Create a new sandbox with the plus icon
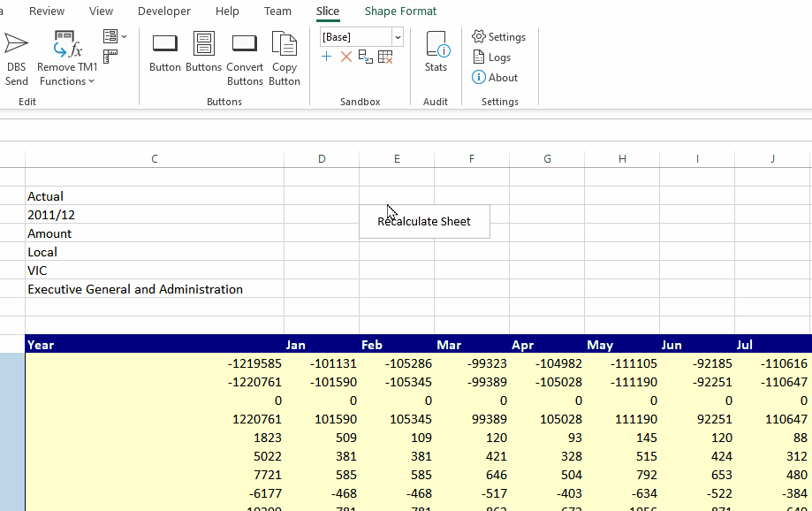This screenshot has height=511, width=812. tap(327, 57)
